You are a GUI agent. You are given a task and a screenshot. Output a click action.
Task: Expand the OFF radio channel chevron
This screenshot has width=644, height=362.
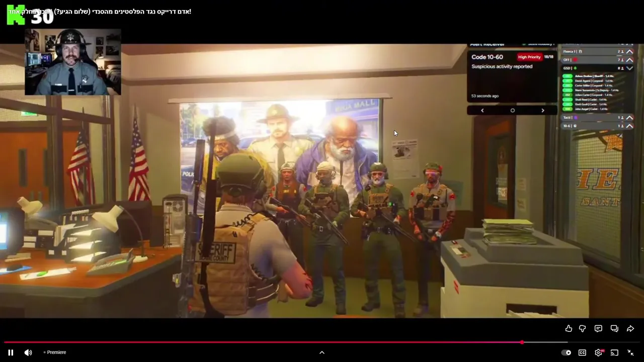coord(629,60)
